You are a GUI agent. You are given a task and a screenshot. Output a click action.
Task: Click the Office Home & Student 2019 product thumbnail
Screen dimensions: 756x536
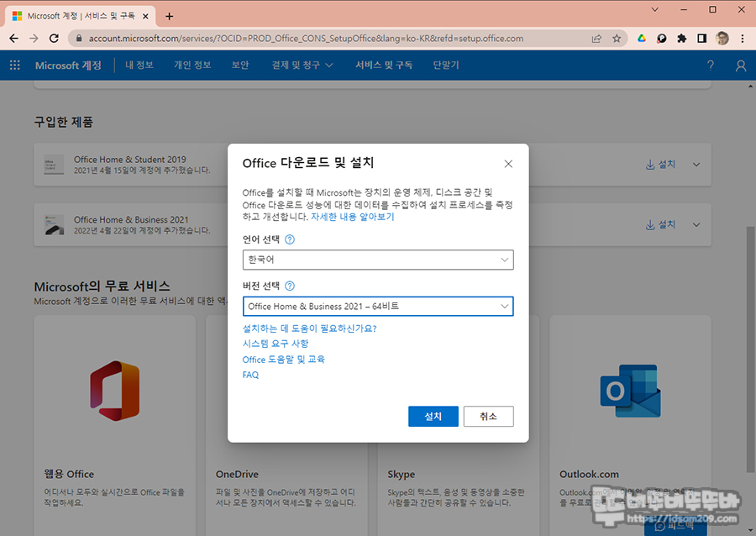point(54,165)
